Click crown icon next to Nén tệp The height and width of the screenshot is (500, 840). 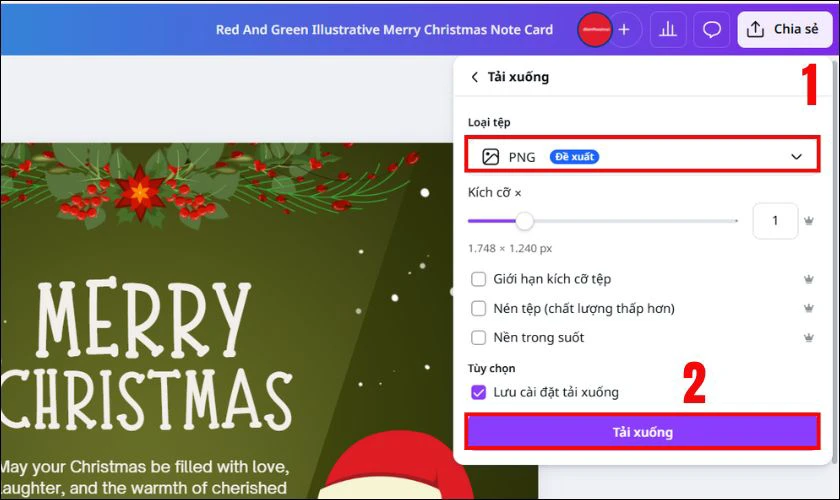click(x=808, y=308)
